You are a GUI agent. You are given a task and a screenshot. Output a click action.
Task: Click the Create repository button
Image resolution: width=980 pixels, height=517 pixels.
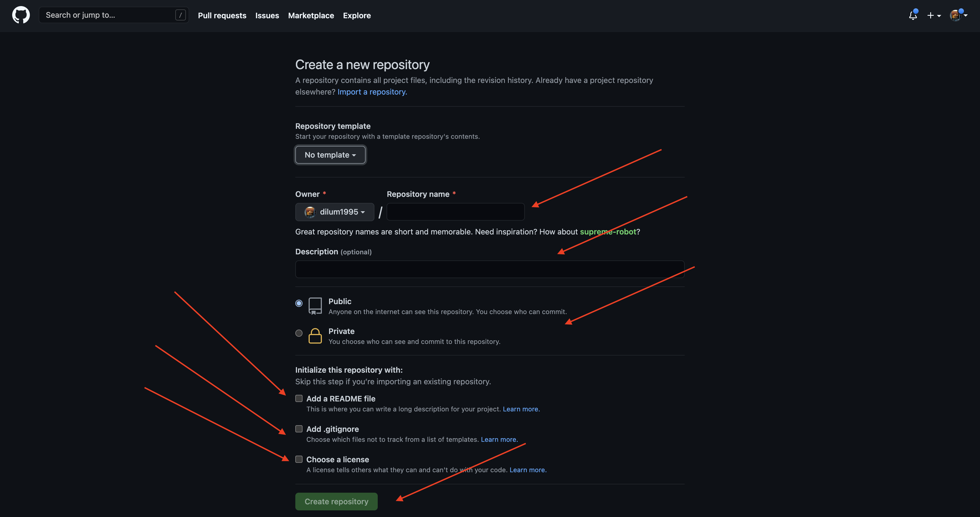coord(336,501)
